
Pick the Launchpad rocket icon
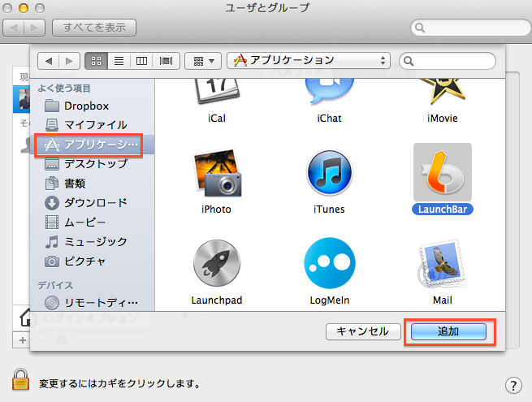click(x=217, y=263)
